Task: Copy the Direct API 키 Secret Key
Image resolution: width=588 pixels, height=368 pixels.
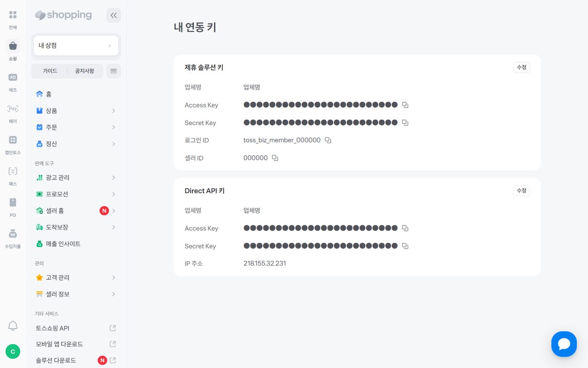Action: pyautogui.click(x=405, y=246)
